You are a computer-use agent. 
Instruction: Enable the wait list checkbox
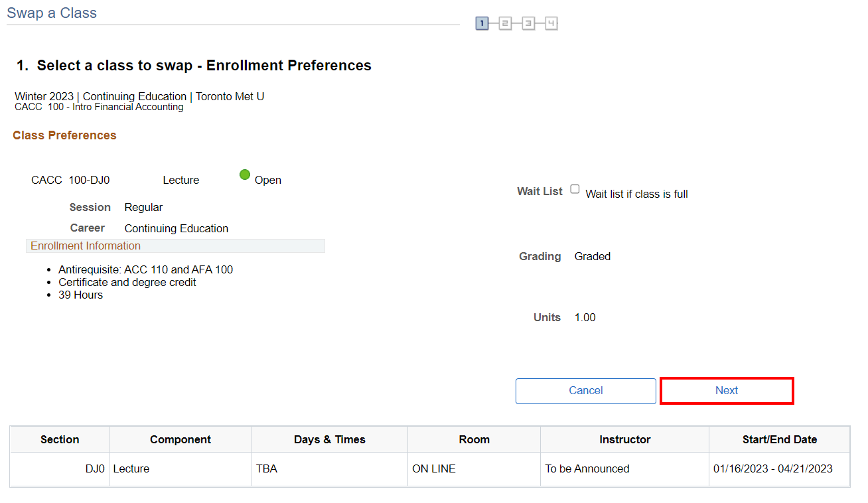pyautogui.click(x=575, y=189)
